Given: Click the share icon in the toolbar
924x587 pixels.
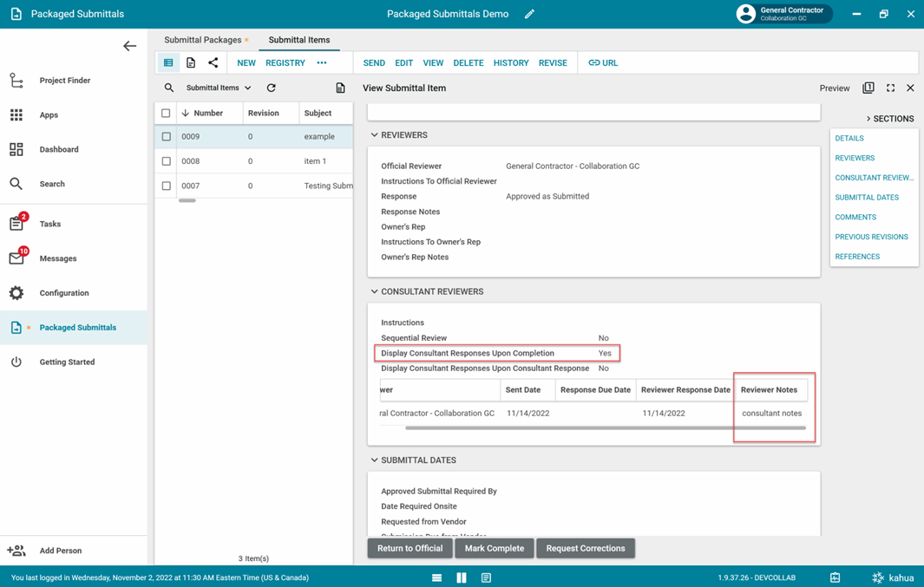Looking at the screenshot, I should tap(213, 63).
